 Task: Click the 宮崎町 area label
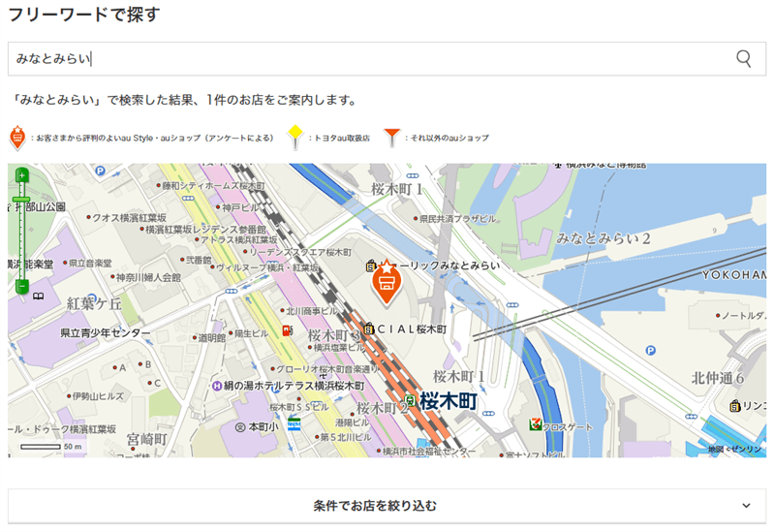click(x=147, y=439)
